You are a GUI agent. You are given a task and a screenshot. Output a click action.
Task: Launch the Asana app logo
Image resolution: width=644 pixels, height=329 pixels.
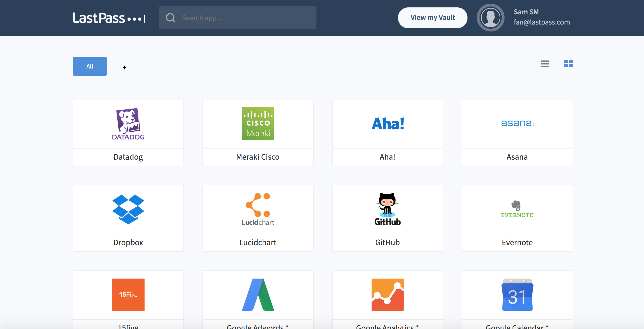pos(517,123)
